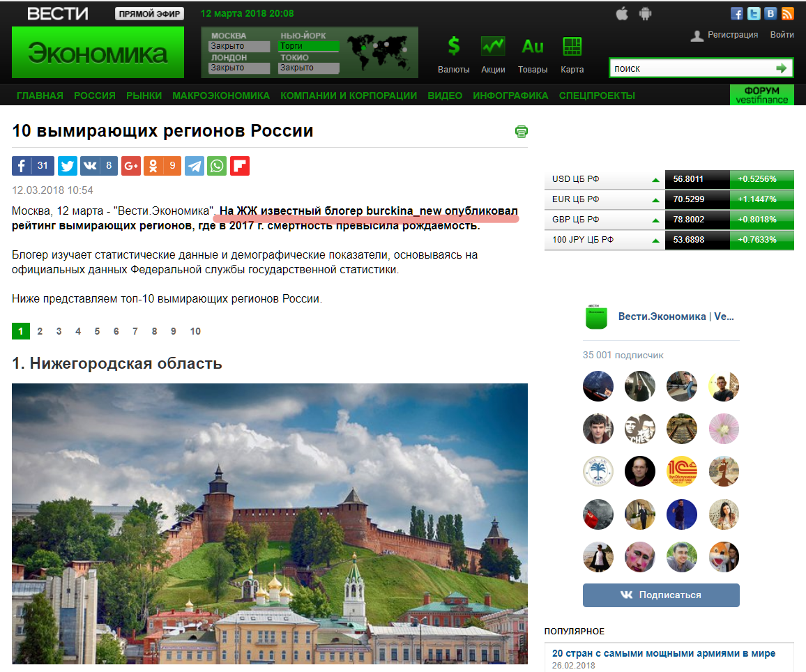Open 20 стран с самыми мощными армиями article

point(664,653)
